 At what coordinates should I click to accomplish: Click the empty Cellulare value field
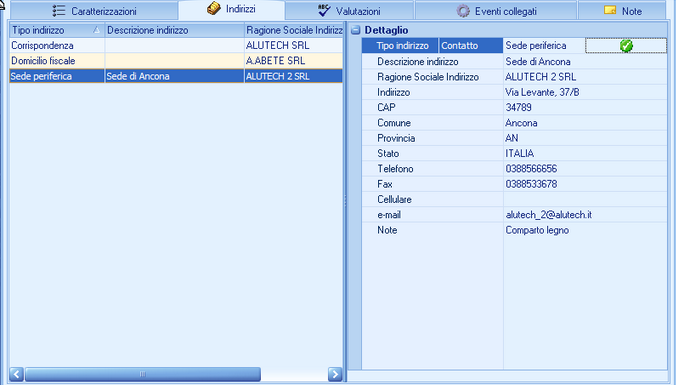tap(585, 199)
